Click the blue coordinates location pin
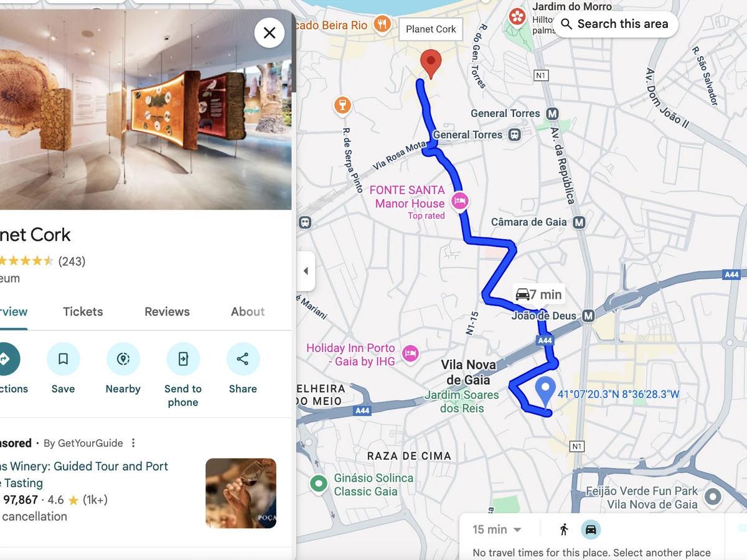The image size is (747, 560). click(545, 392)
